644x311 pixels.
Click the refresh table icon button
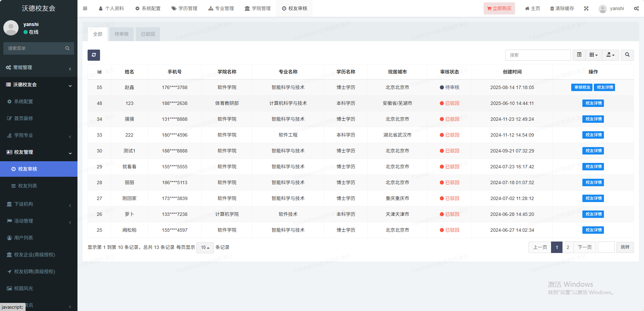pos(94,55)
